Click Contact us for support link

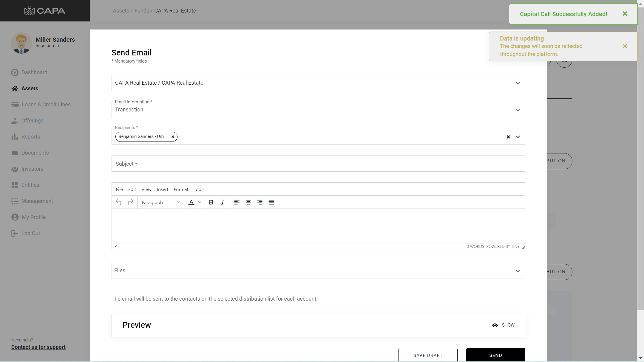(38, 347)
